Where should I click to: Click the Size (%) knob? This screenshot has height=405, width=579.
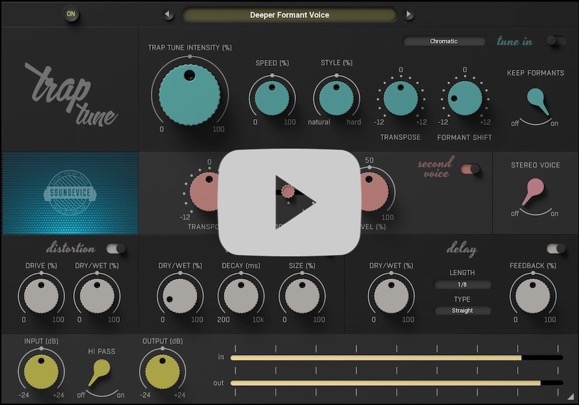[302, 296]
